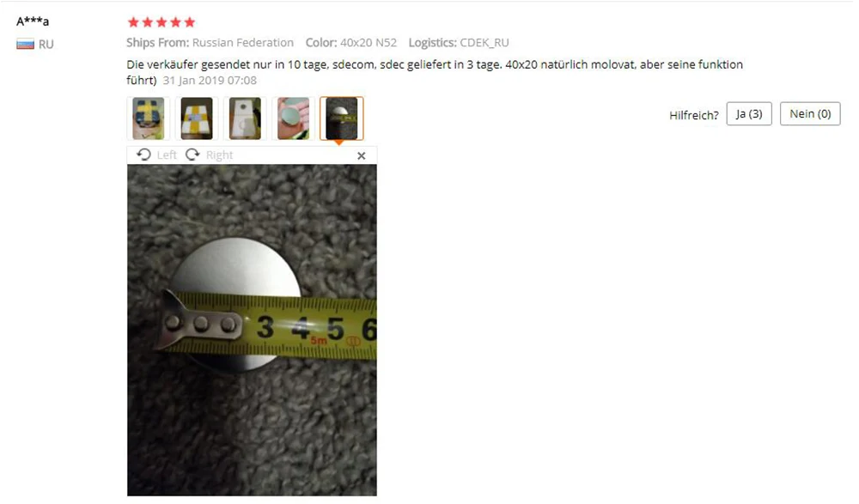Mark review unhelpful with Nein (0)
This screenshot has height=504, width=859.
[810, 114]
